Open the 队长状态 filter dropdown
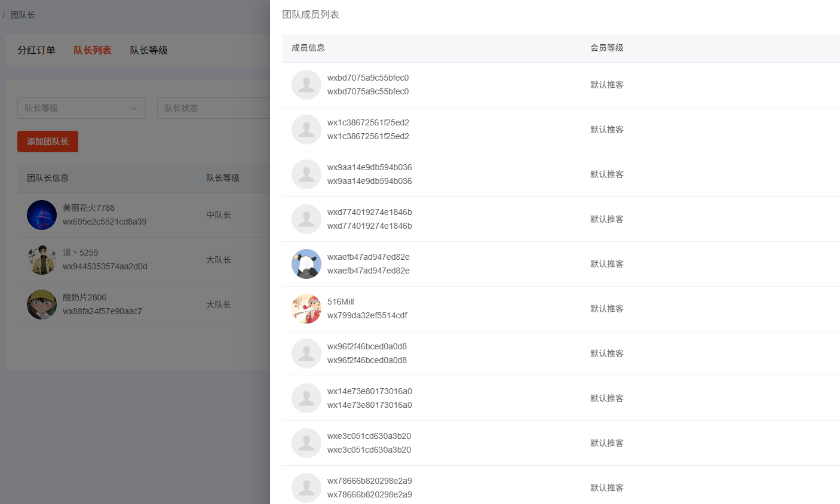840x504 pixels. coord(212,108)
